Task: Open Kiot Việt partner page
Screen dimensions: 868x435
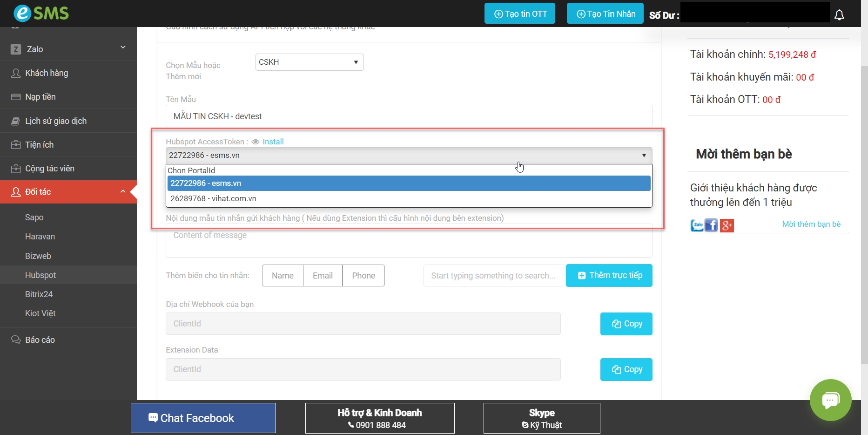Action: tap(40, 313)
